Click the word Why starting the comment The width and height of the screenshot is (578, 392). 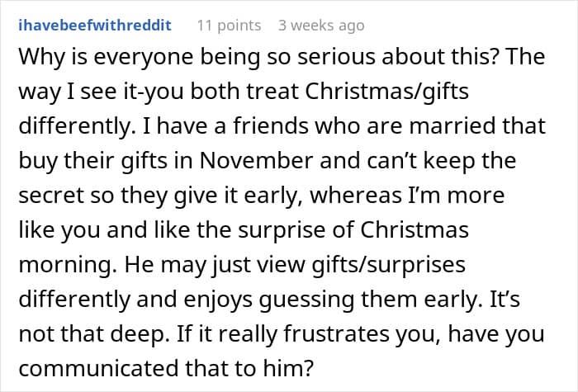coord(36,60)
